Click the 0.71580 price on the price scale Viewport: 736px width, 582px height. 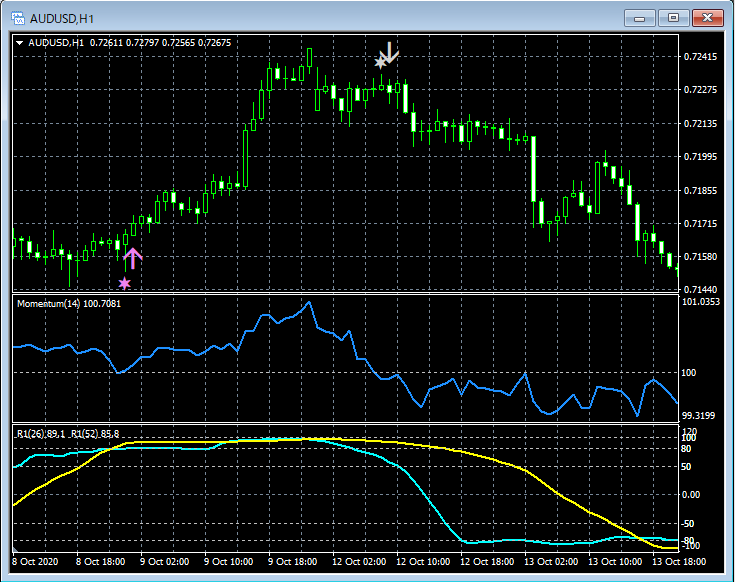click(x=700, y=257)
